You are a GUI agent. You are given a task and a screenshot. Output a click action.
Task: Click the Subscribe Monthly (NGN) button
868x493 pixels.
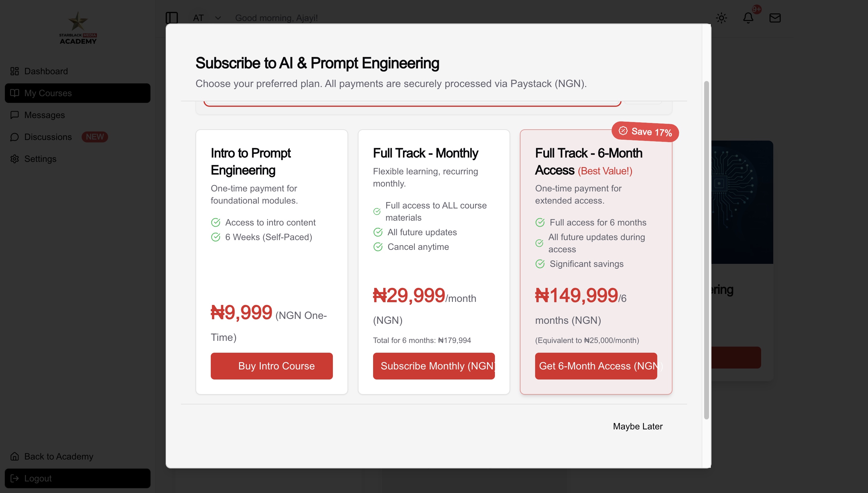[434, 366]
